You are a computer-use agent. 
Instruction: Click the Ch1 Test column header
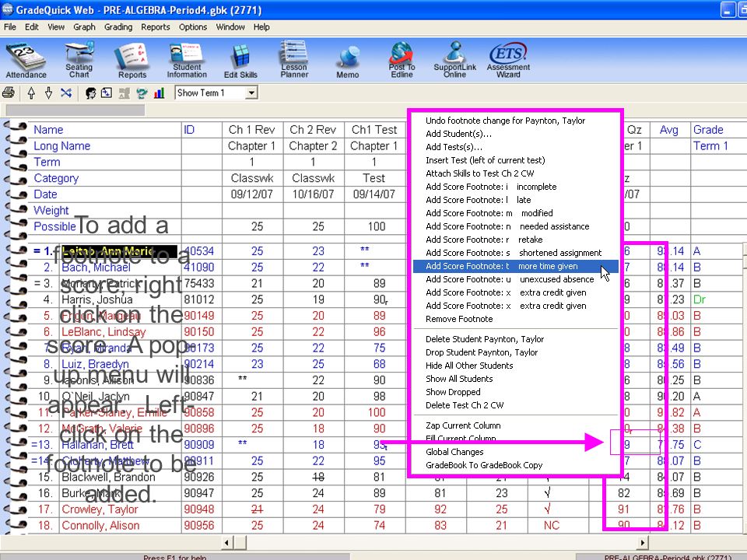[374, 130]
